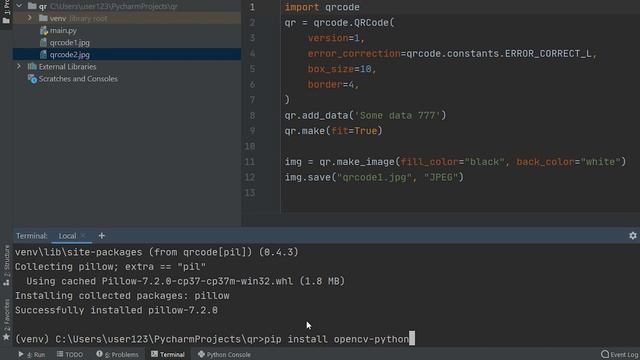Expand External Libraries node
Image resolution: width=640 pixels, height=360 pixels.
pos(19,66)
